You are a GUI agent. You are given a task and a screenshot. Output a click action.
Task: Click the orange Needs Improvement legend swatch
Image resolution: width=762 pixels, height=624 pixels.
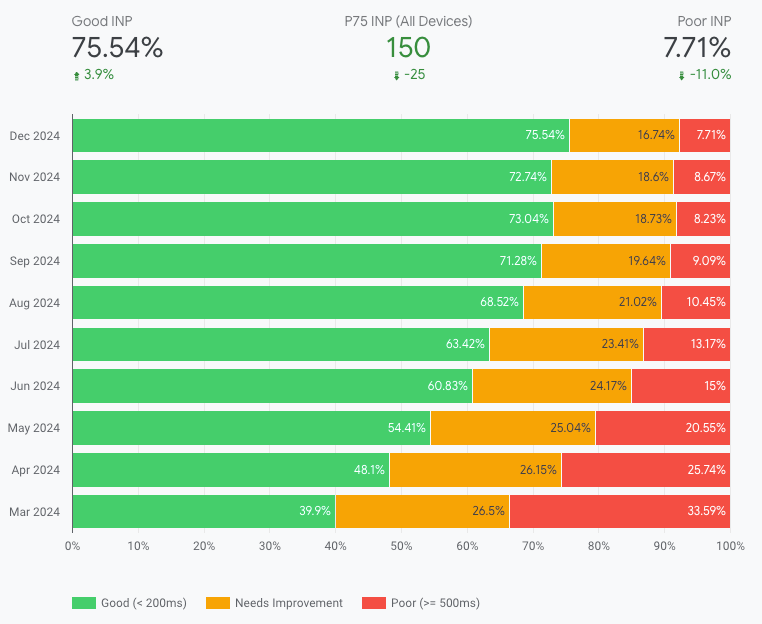218,603
